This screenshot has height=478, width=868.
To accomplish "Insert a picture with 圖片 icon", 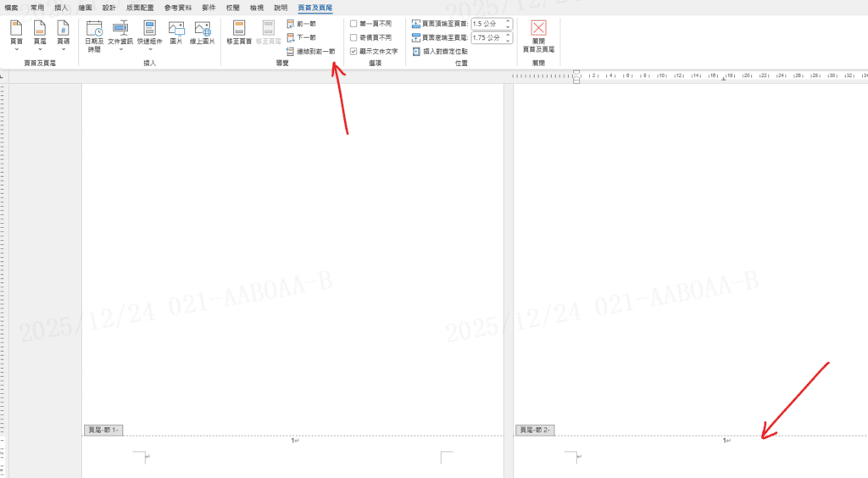I will pos(176,32).
